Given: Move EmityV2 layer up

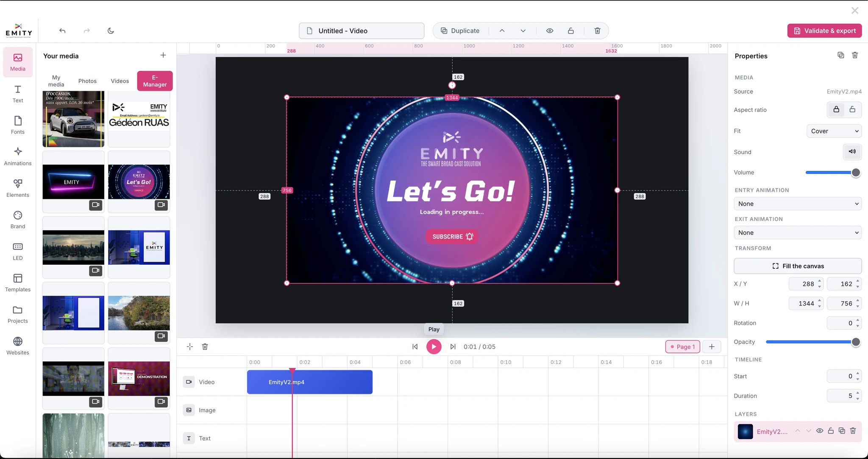Looking at the screenshot, I should point(797,431).
